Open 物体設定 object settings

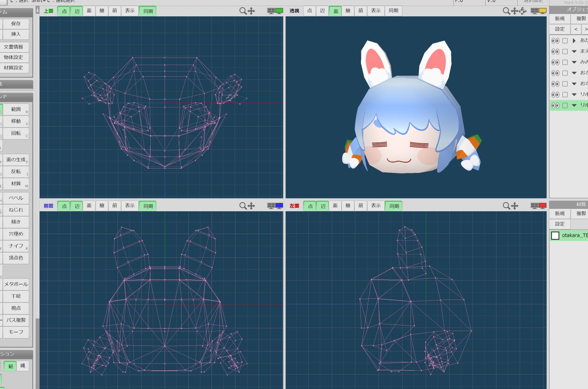(14, 58)
